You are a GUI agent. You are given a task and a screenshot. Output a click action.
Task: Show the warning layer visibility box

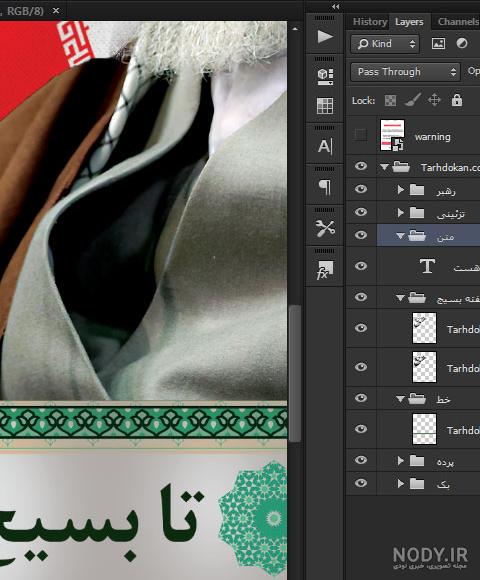tap(361, 135)
